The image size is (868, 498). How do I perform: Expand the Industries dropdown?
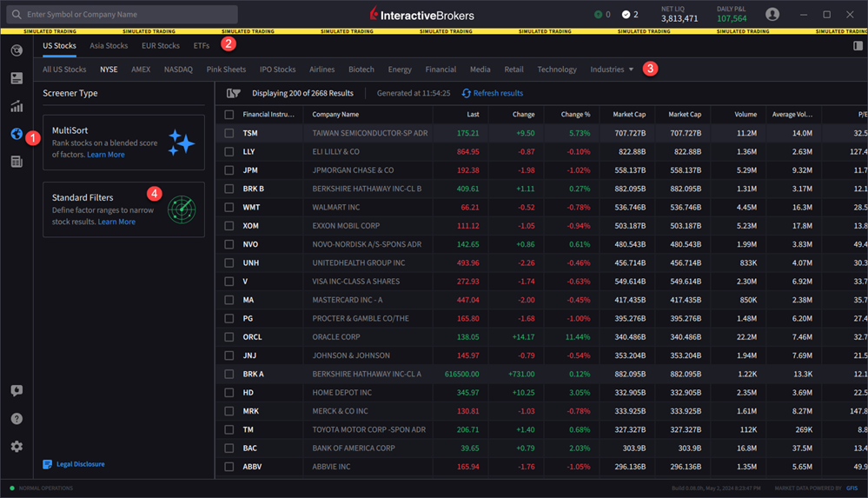coord(612,70)
